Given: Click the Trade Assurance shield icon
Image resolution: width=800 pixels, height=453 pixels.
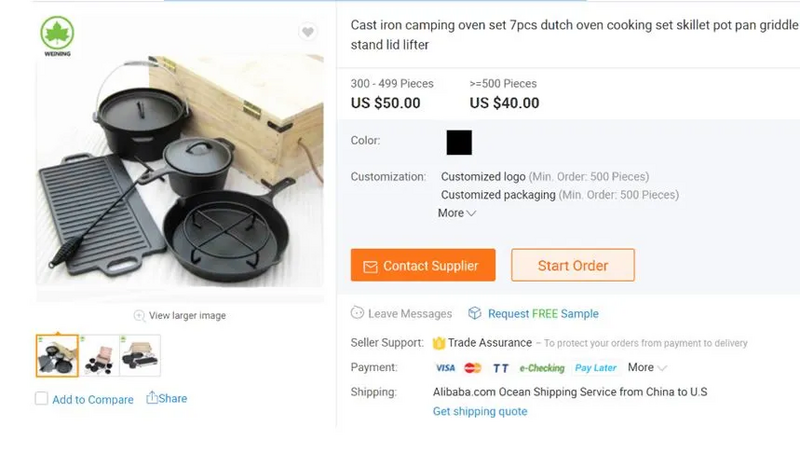Looking at the screenshot, I should pos(439,343).
